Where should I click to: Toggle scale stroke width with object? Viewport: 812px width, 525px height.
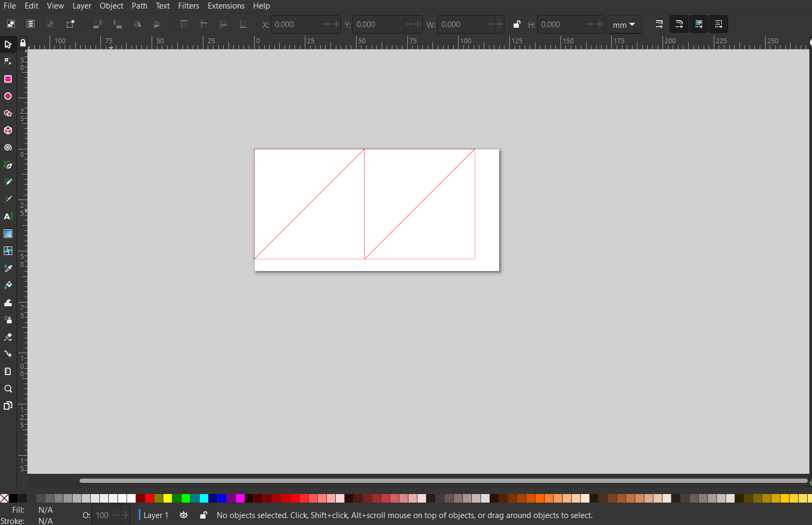659,24
